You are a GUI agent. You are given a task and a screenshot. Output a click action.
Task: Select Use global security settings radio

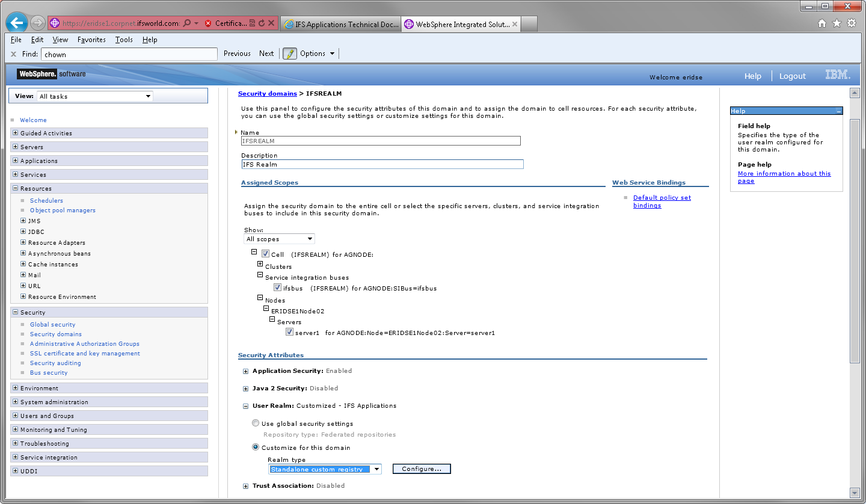click(x=256, y=423)
